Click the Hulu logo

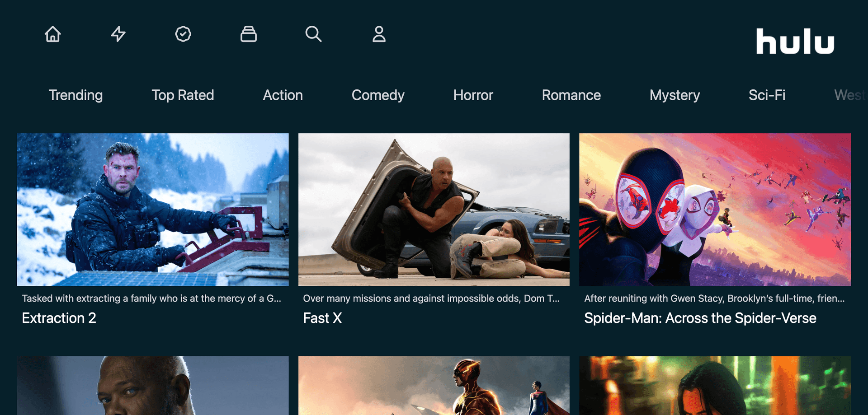(795, 42)
